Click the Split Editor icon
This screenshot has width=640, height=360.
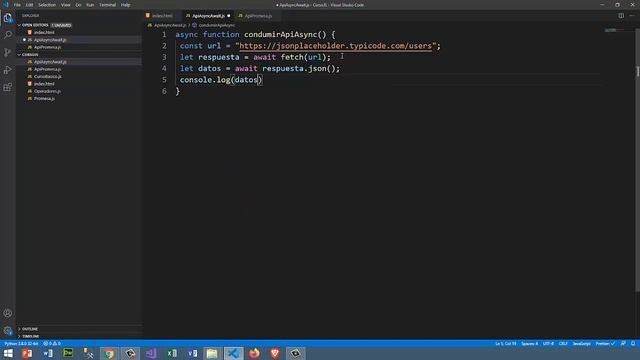pos(621,16)
